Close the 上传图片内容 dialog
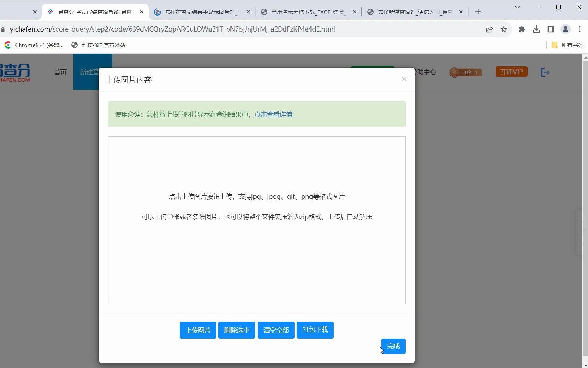Viewport: 588px width, 368px height. click(404, 79)
